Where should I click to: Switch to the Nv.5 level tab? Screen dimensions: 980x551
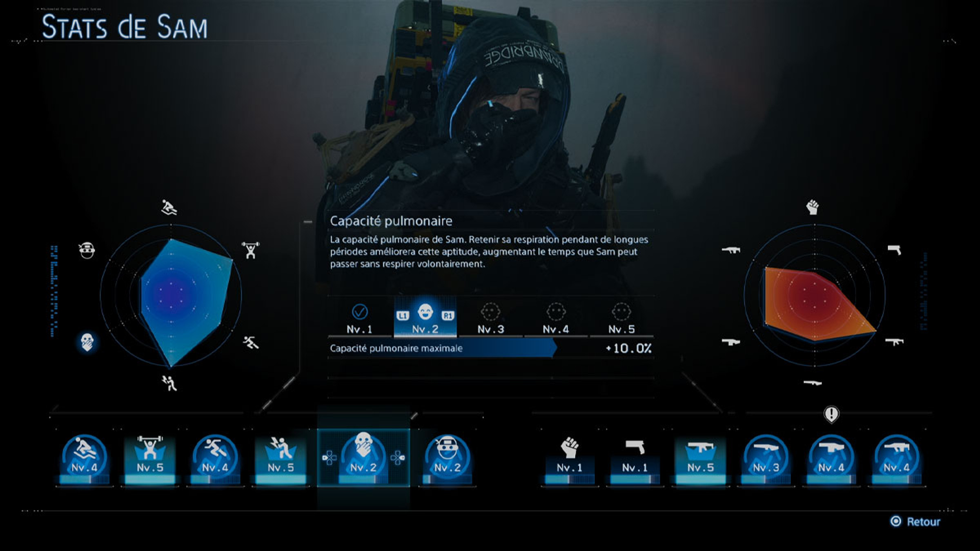coord(621,319)
